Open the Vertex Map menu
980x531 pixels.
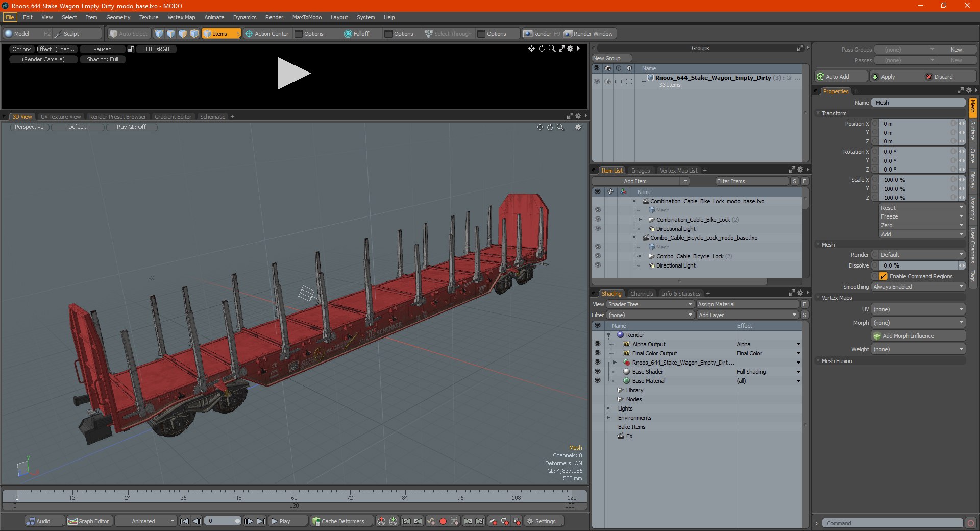click(181, 17)
